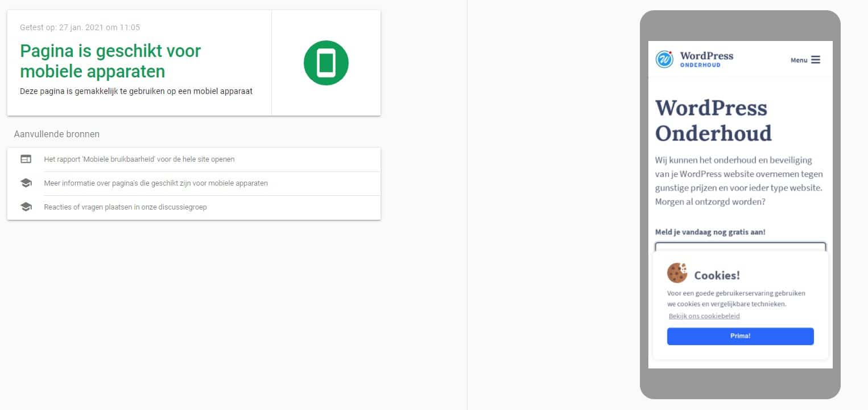Click 'Pagina is geschikt voor mobiele apparaten' heading
Viewport: 868px width, 410px height.
tap(110, 61)
